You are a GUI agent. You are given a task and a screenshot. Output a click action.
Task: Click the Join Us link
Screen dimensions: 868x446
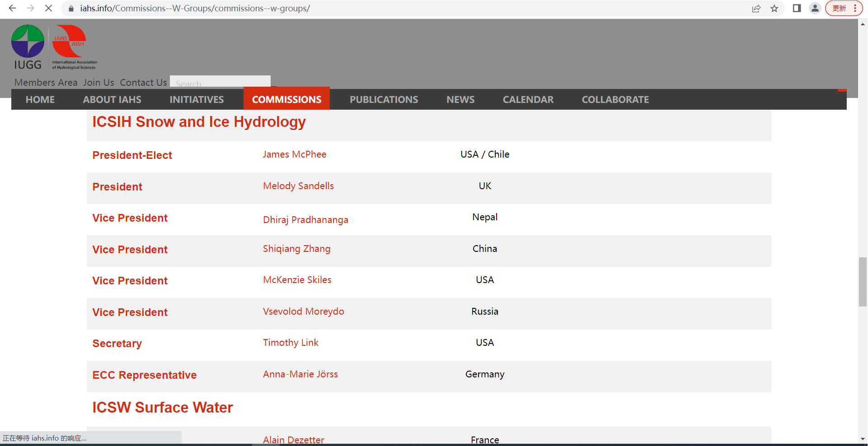pos(99,83)
